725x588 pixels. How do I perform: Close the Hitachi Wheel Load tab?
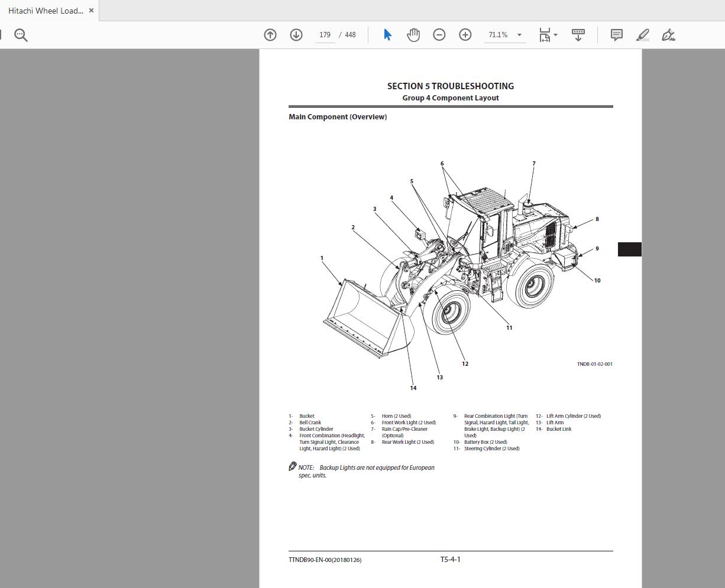(91, 10)
